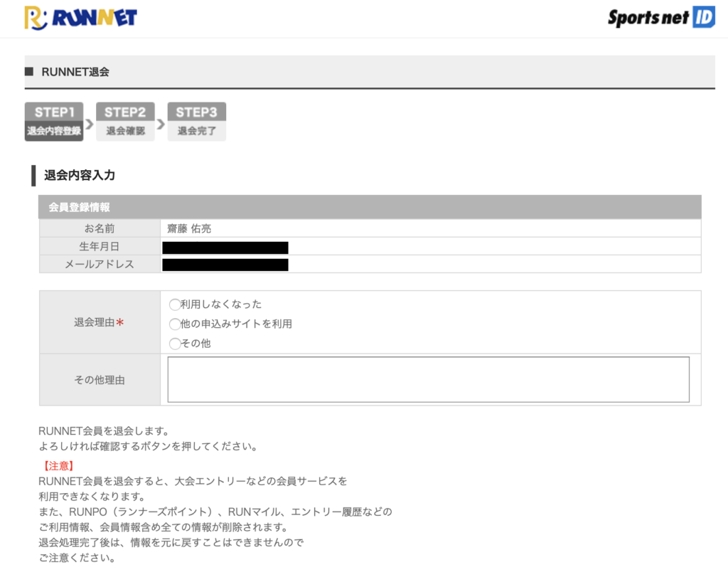Click the 退会内容入力 section heading

80,175
